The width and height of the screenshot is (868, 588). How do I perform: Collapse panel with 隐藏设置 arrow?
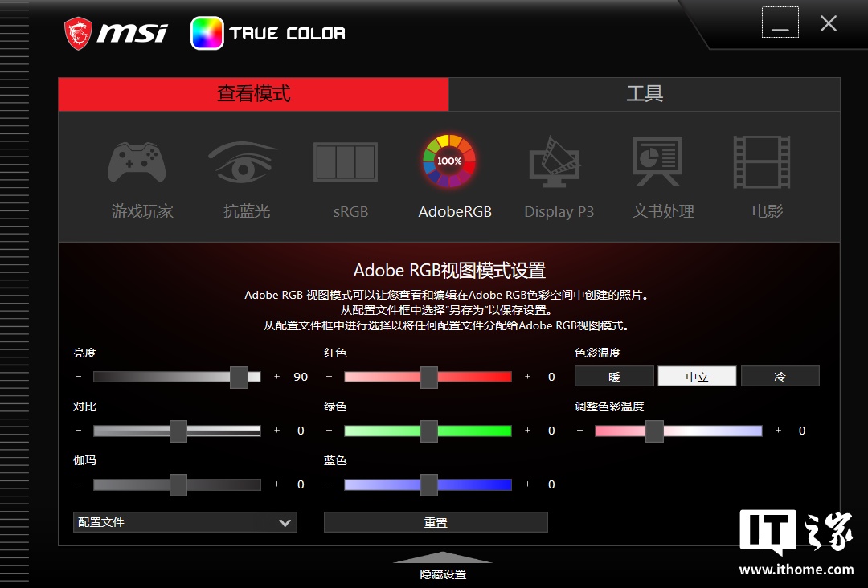443,557
